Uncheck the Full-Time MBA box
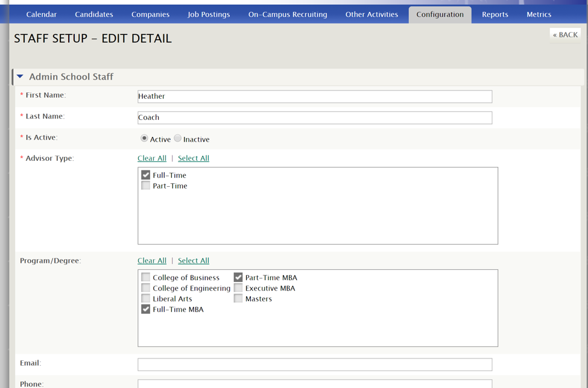Image resolution: width=588 pixels, height=388 pixels. click(x=145, y=309)
